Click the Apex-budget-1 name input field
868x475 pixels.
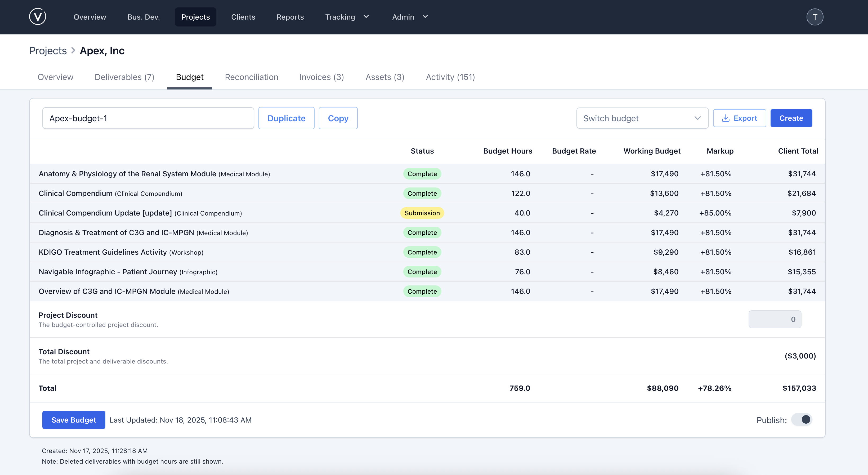148,118
